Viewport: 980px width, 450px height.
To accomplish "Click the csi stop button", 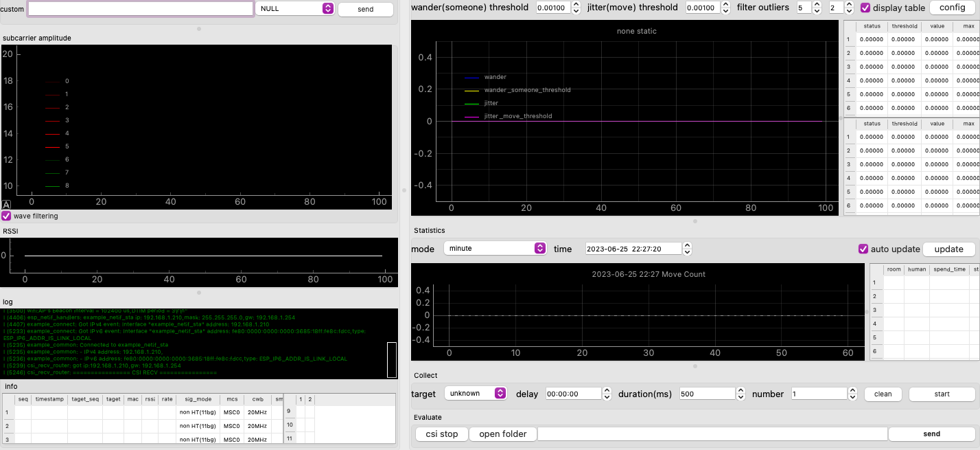I will 441,434.
